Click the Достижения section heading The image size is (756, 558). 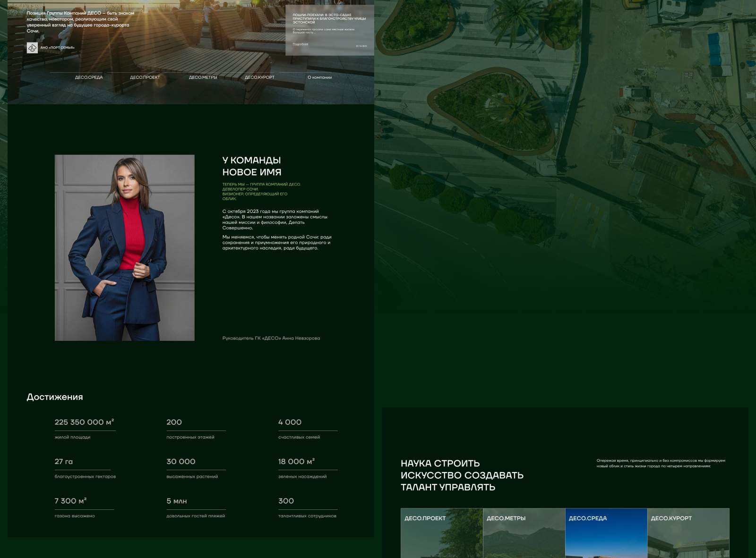55,397
